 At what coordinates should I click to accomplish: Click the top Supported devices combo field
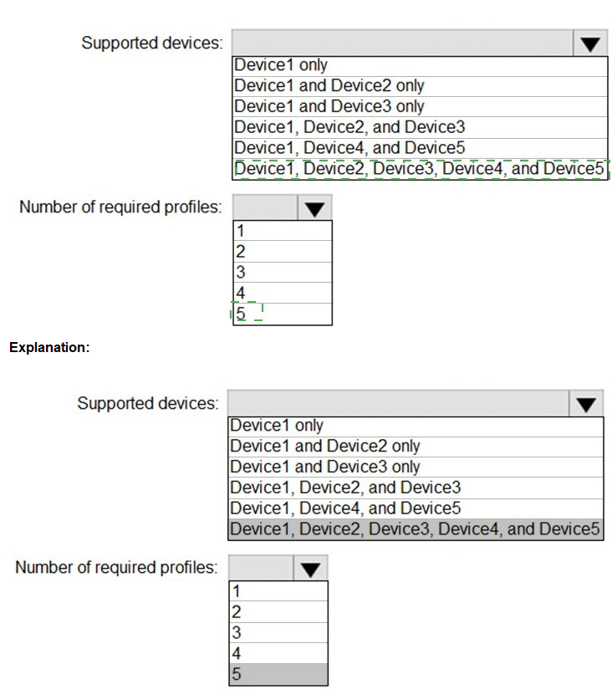point(403,43)
